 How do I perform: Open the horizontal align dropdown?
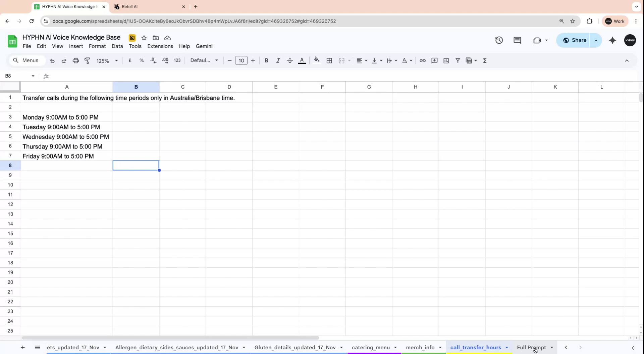pos(362,60)
